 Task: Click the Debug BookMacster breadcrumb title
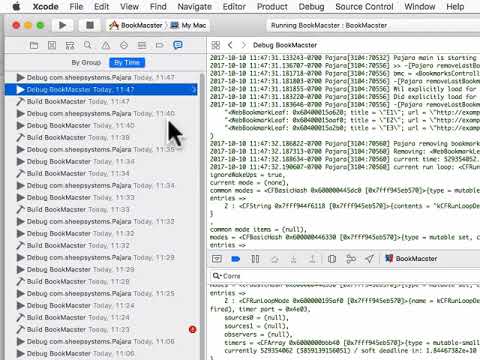click(x=285, y=45)
